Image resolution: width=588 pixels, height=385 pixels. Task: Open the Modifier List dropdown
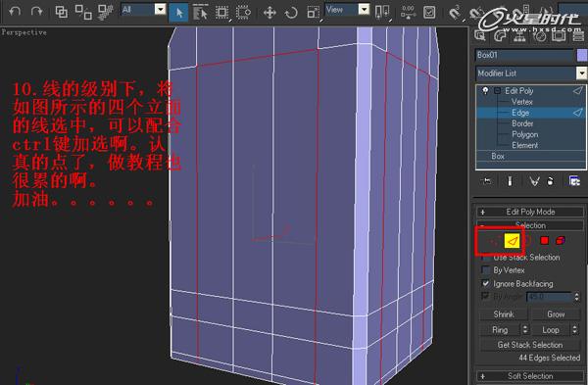tap(531, 73)
